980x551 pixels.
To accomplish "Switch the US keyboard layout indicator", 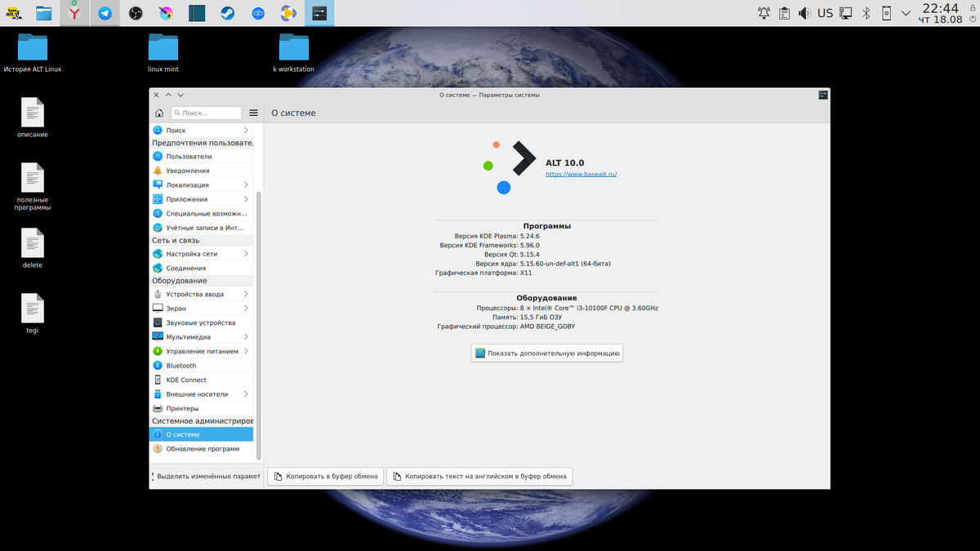I will click(x=825, y=13).
